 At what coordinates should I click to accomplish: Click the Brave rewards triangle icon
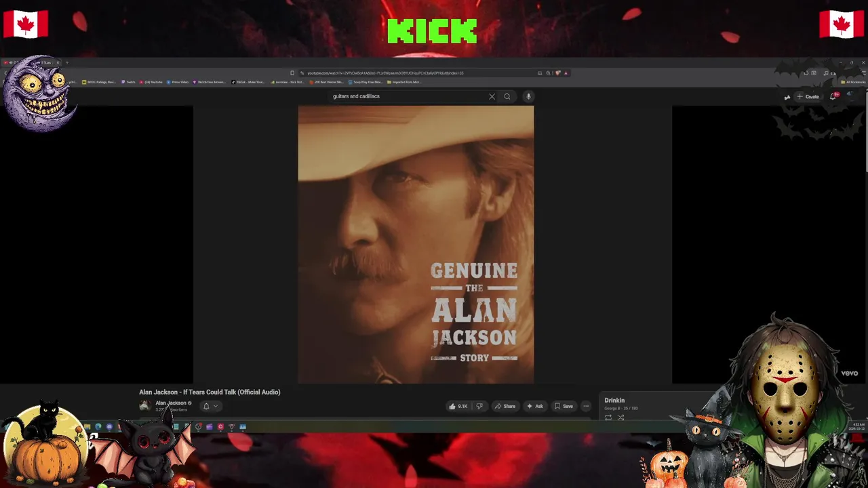point(566,73)
